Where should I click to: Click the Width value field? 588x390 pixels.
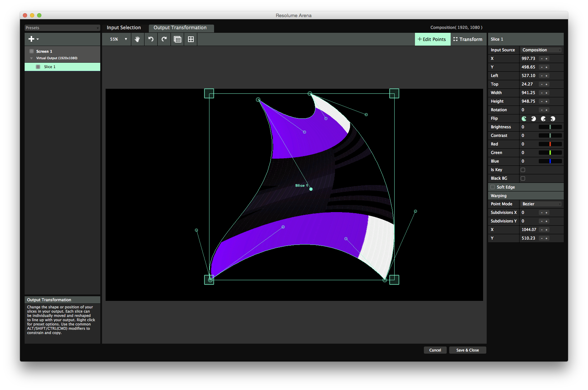point(528,93)
